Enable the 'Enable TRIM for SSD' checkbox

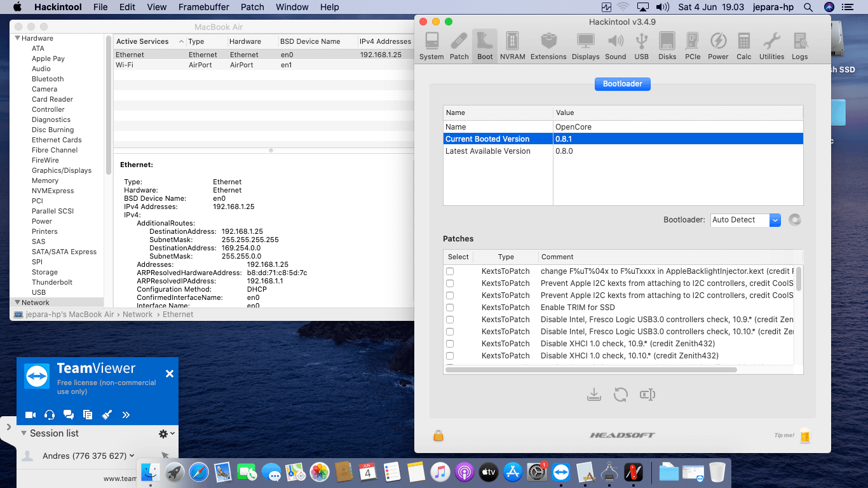450,308
